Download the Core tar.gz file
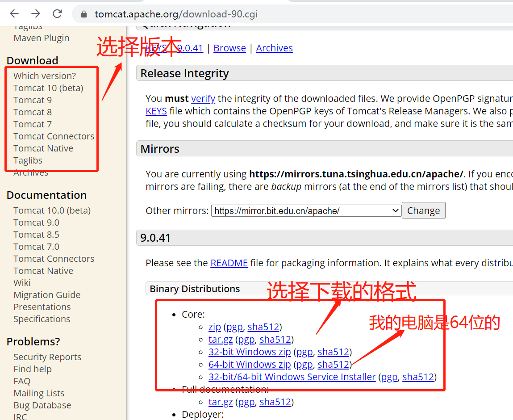 [221, 340]
